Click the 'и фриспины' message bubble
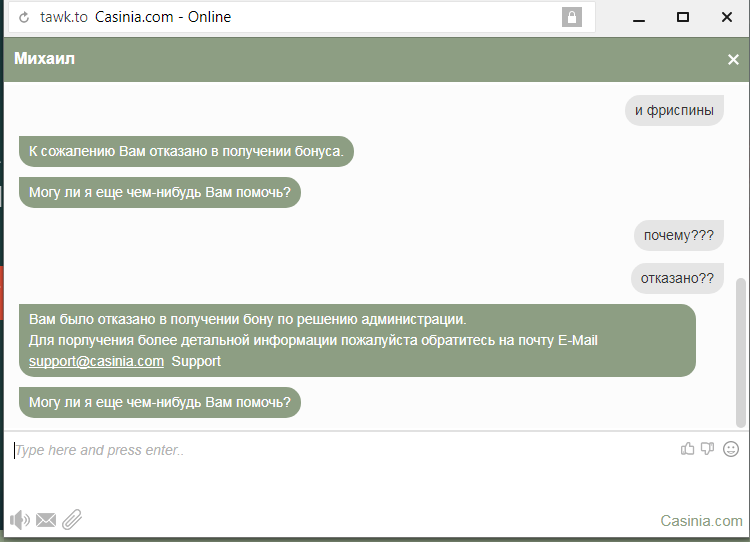Image resolution: width=750 pixels, height=542 pixels. click(x=674, y=111)
